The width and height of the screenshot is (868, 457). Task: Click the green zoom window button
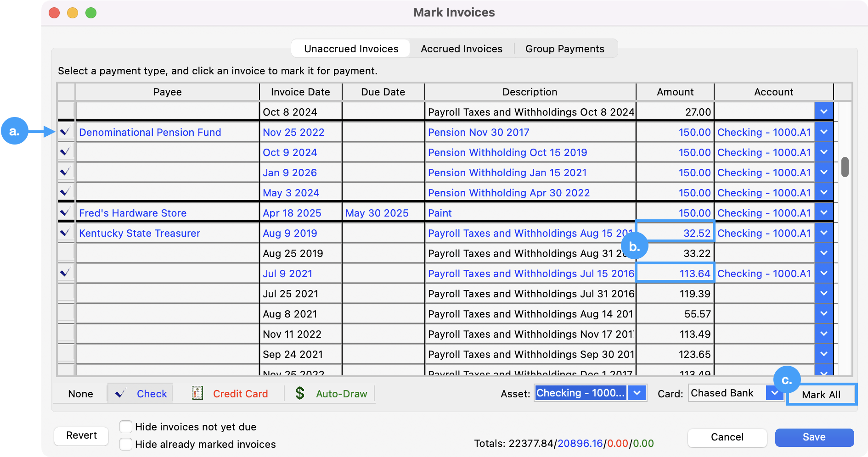click(91, 13)
